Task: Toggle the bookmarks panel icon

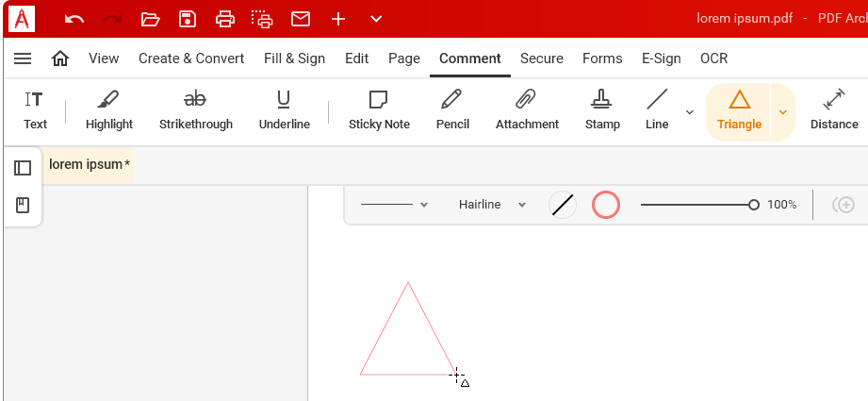Action: coord(22,206)
